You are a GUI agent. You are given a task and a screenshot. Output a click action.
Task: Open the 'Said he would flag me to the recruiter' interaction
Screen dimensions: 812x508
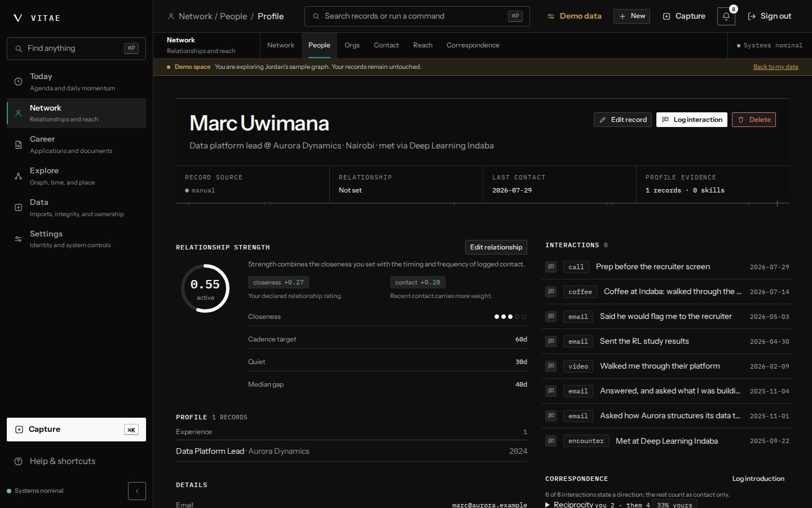click(668, 317)
